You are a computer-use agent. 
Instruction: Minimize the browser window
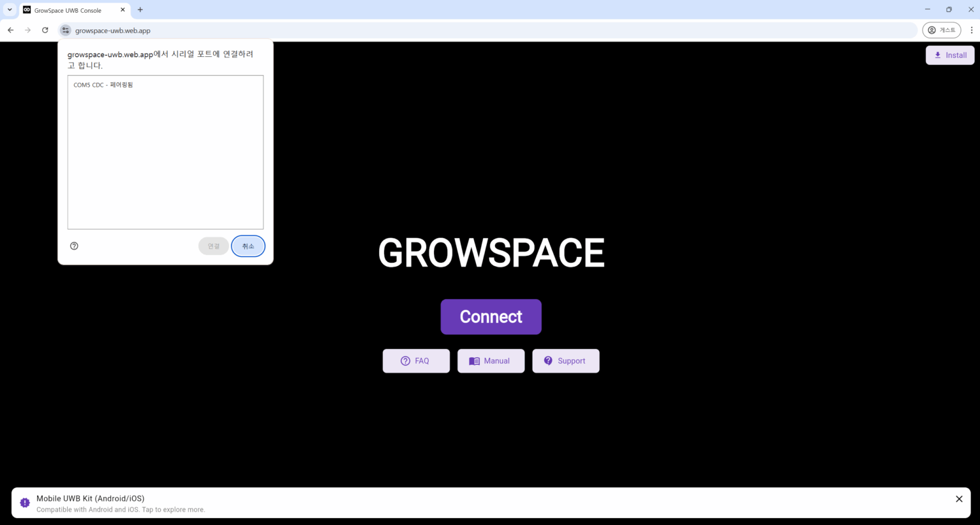coord(928,10)
